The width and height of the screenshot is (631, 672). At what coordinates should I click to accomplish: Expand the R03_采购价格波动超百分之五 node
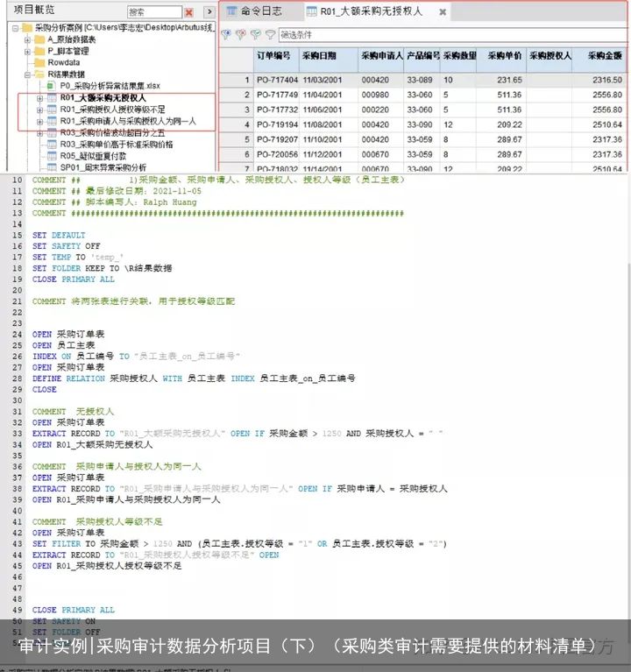(39, 133)
